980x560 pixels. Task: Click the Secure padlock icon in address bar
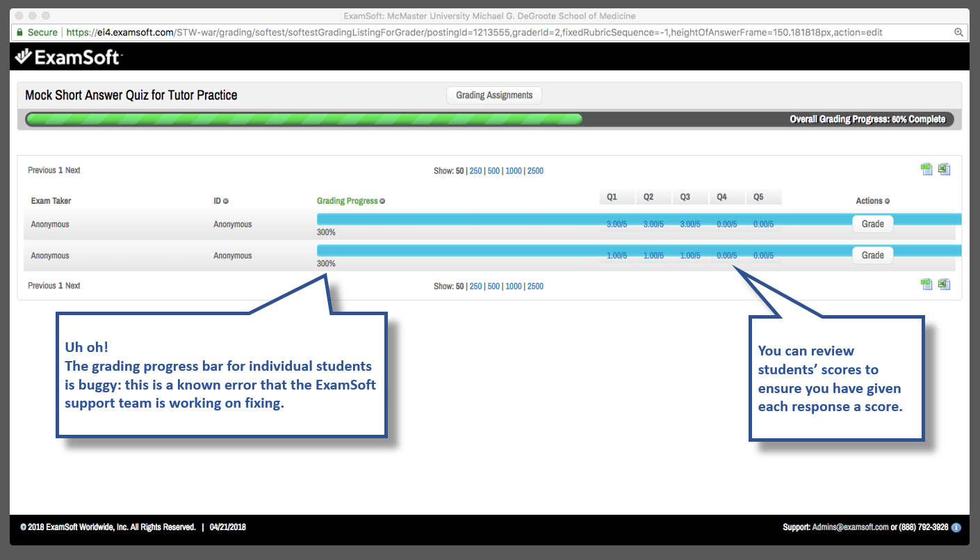19,33
